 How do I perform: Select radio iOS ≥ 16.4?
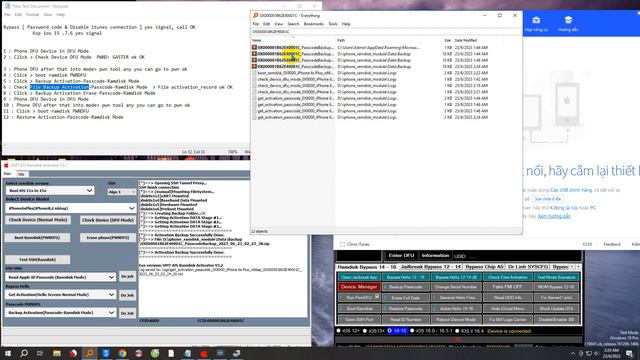[457, 331]
